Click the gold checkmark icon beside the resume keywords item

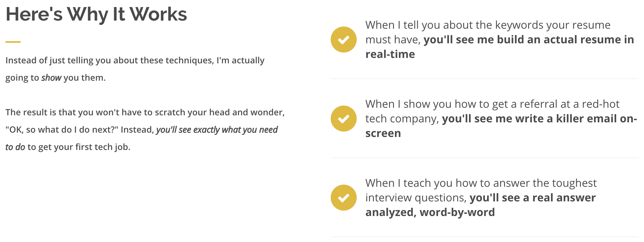343,40
